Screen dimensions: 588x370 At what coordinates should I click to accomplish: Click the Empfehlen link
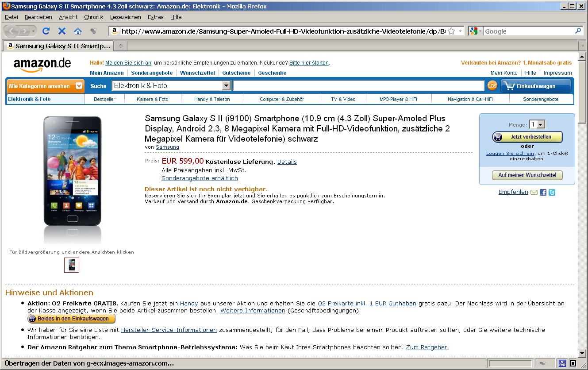(x=513, y=192)
